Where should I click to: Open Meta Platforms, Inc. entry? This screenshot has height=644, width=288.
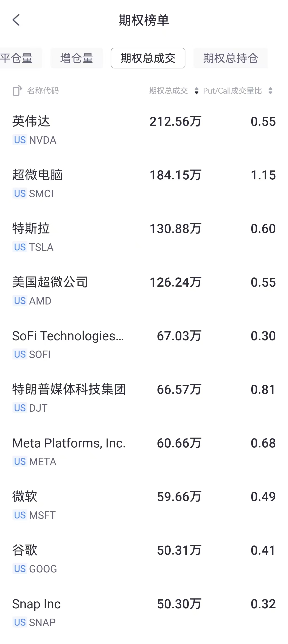click(x=144, y=452)
